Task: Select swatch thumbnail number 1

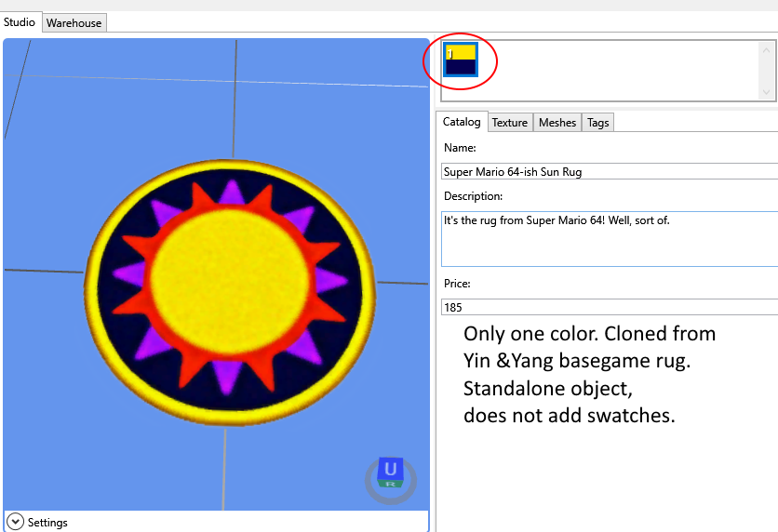Action: (x=461, y=60)
